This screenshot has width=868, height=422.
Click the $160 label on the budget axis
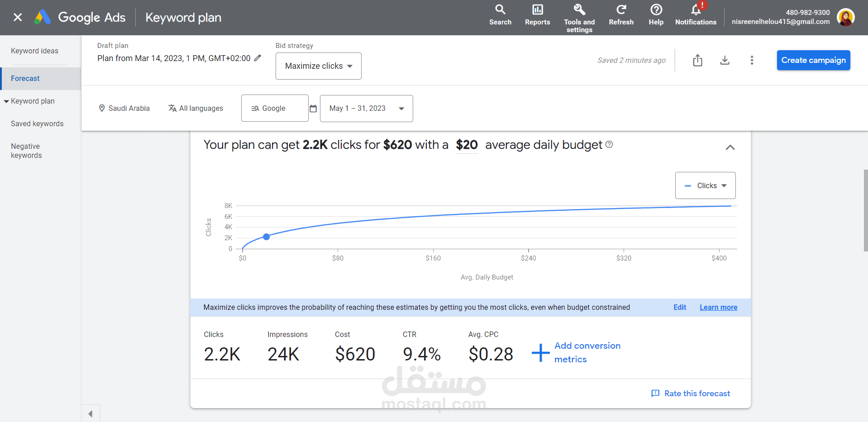433,258
